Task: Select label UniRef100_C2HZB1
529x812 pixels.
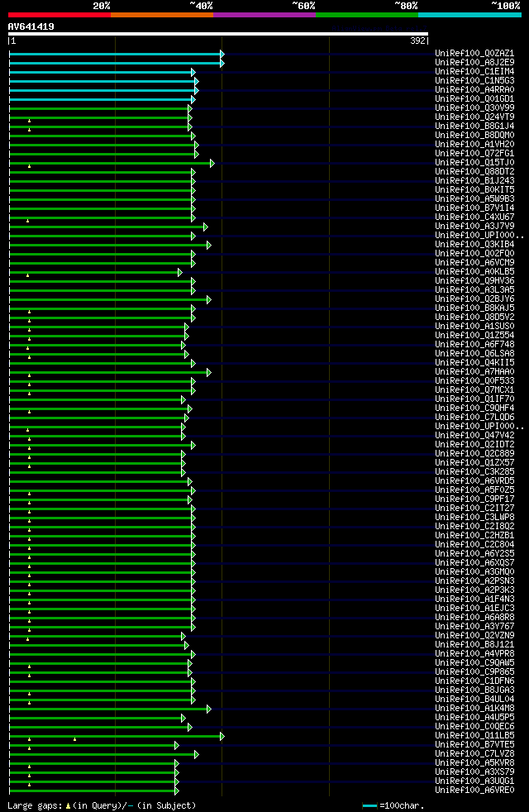Action: click(x=474, y=536)
